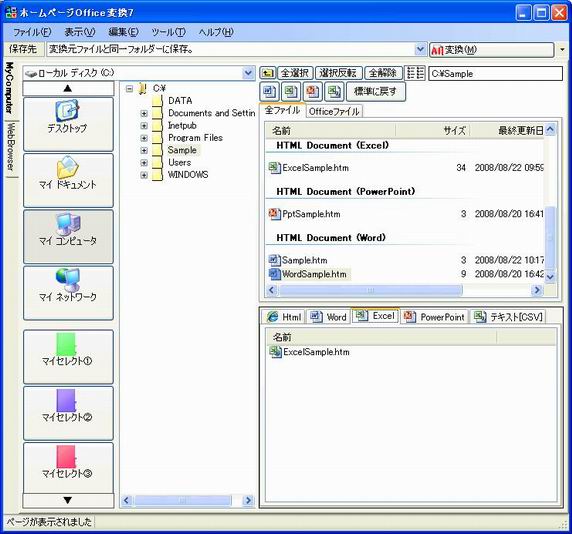Click the 全選択 button
Image resolution: width=572 pixels, height=534 pixels.
[295, 73]
